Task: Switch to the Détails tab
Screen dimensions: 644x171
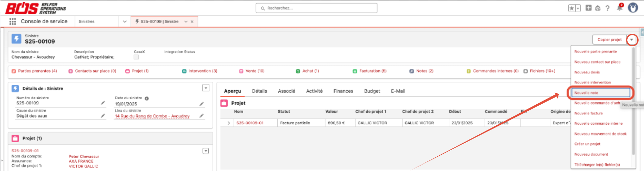Action: [x=259, y=91]
